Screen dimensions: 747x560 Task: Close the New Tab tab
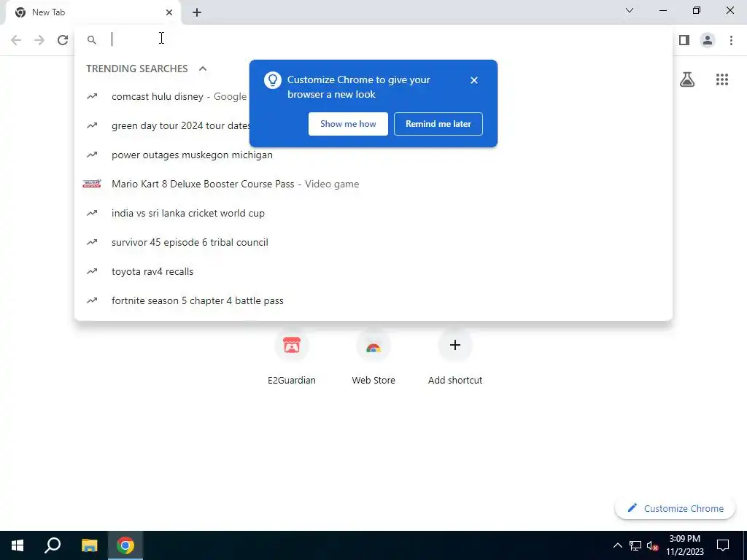[x=169, y=12]
